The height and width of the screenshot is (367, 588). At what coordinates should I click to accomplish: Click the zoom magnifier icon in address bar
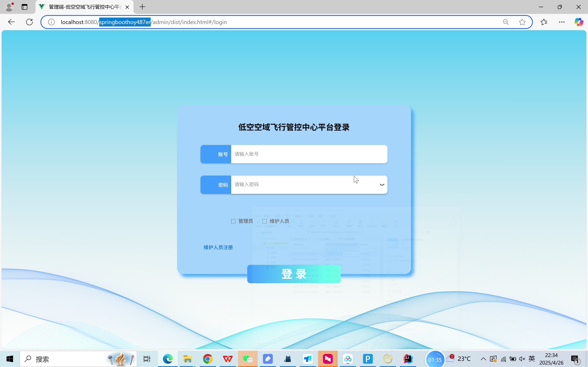pyautogui.click(x=506, y=22)
